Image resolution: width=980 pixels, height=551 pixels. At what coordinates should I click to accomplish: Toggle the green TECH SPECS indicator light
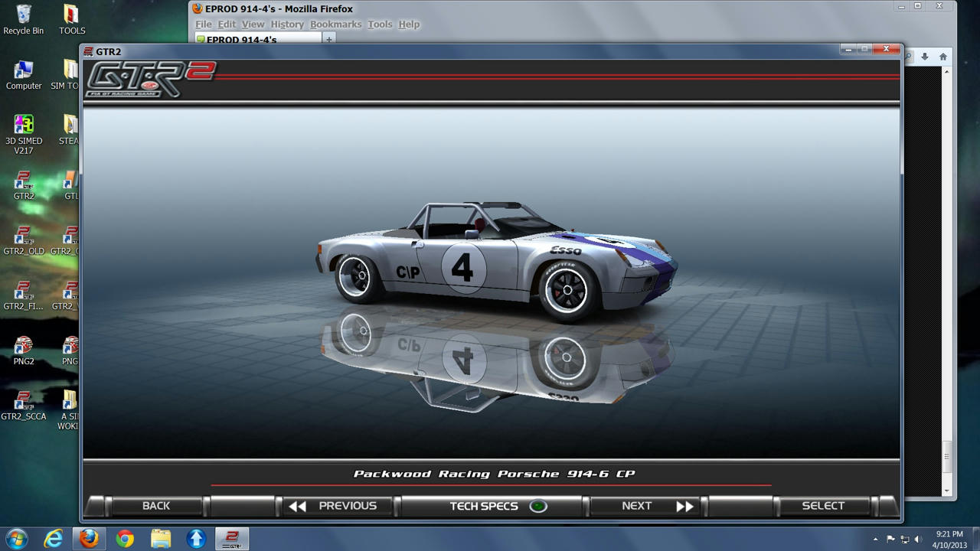[538, 506]
